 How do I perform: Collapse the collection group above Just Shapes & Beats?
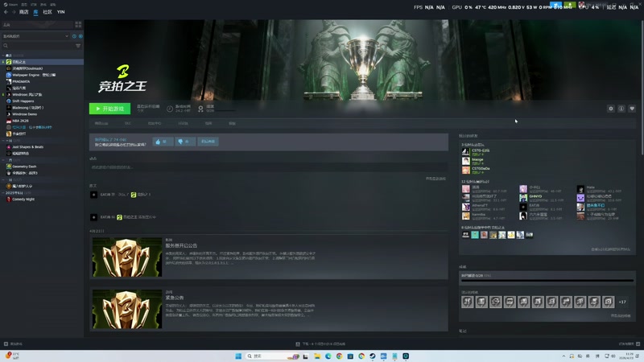(x=3, y=140)
